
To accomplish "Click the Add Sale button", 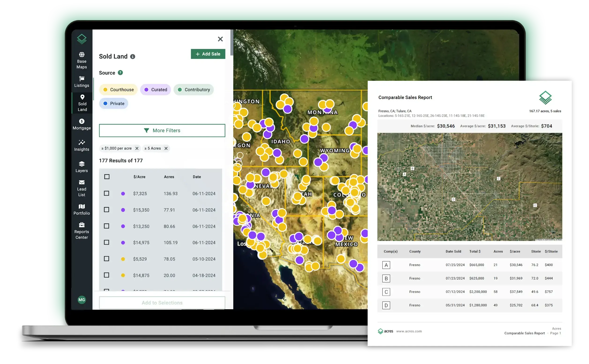I will (208, 54).
